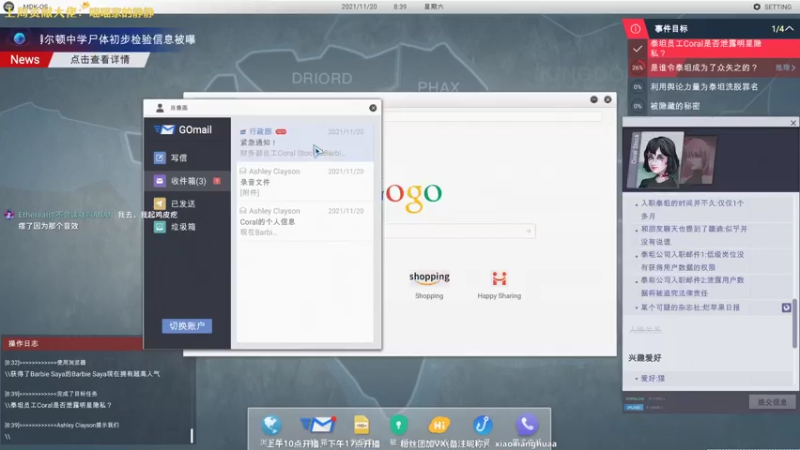Close the GOmail window
This screenshot has width=800, height=450.
click(x=373, y=108)
